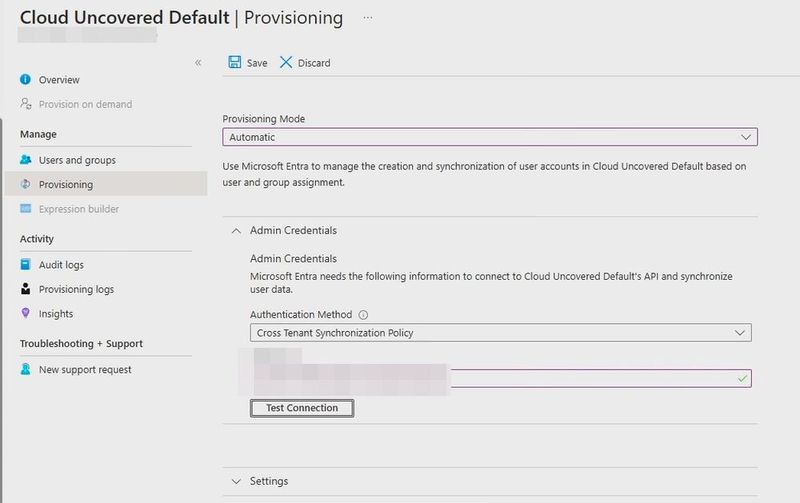Expand the Settings section

click(236, 481)
